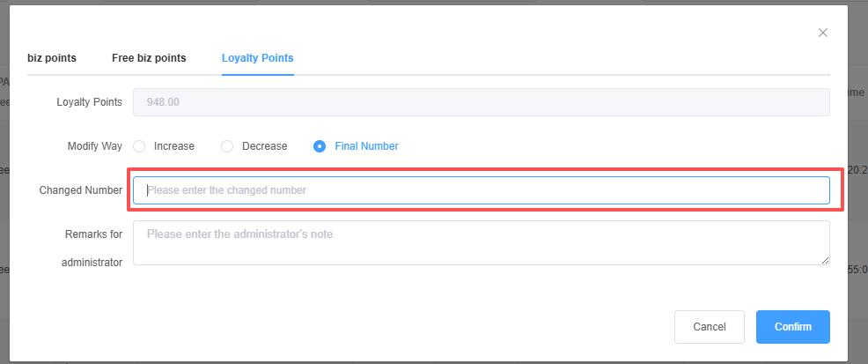Focus the Changed Number input field

click(481, 190)
